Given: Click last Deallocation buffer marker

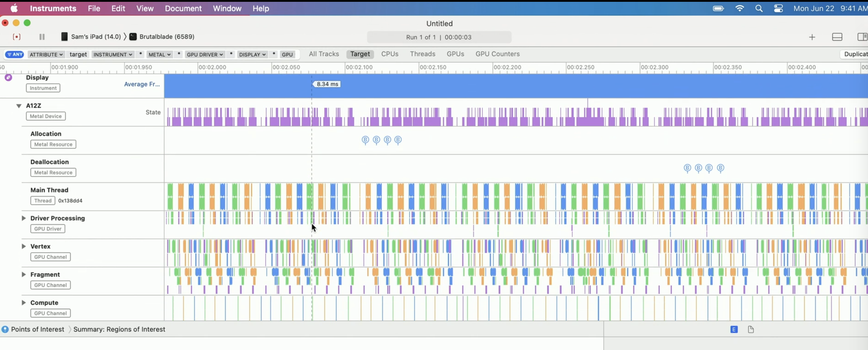Looking at the screenshot, I should point(720,168).
